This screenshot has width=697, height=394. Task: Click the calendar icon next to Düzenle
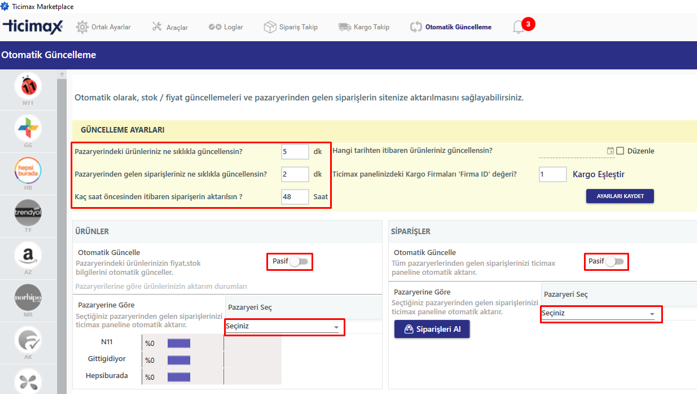[x=610, y=151]
